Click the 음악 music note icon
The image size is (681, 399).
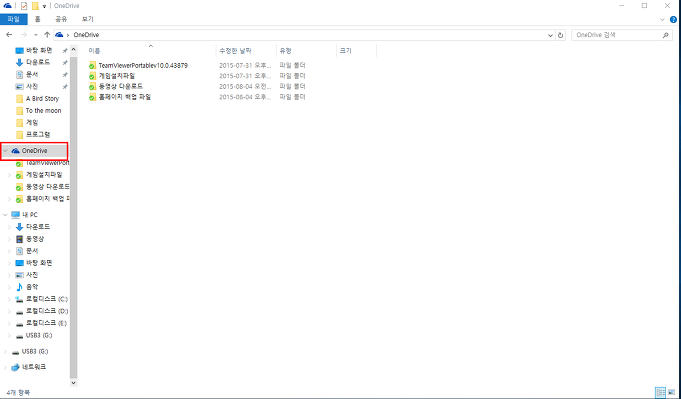[x=19, y=287]
